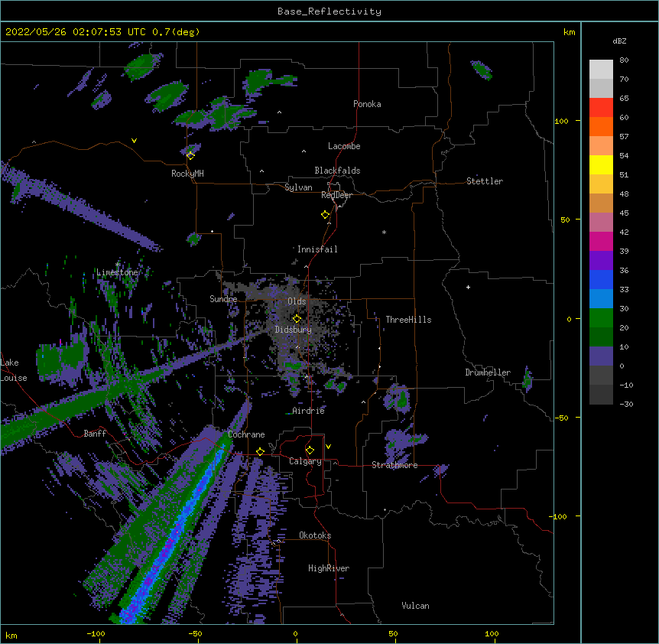The image size is (659, 644).
Task: Select the red 60-65 dBZ legend swatch
Action: (601, 107)
